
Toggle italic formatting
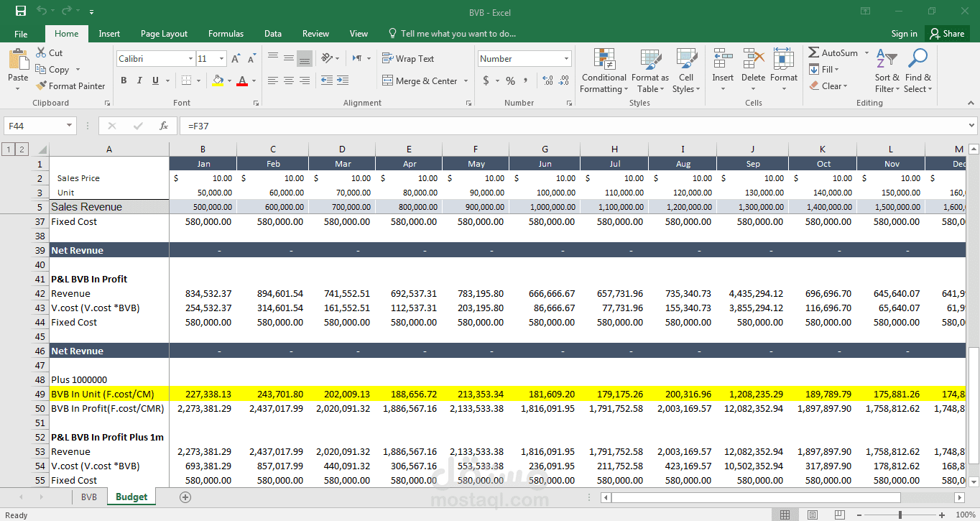point(138,80)
